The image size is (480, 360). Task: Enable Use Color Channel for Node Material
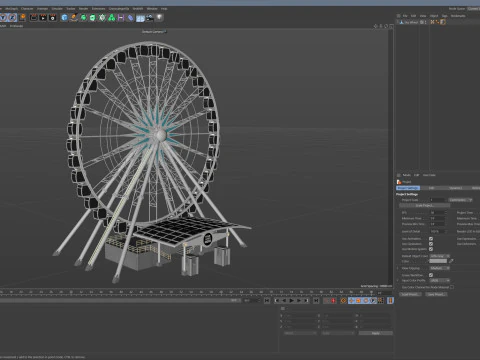452,287
